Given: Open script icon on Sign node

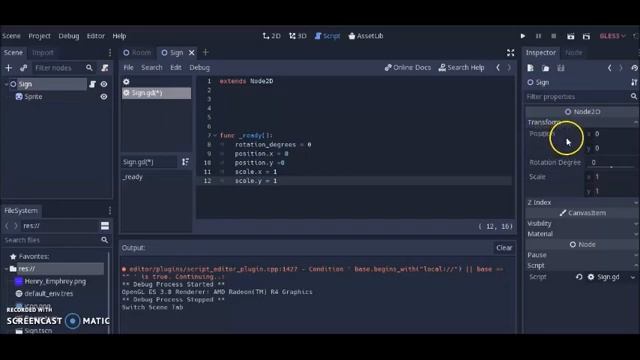Looking at the screenshot, I should coord(92,84).
